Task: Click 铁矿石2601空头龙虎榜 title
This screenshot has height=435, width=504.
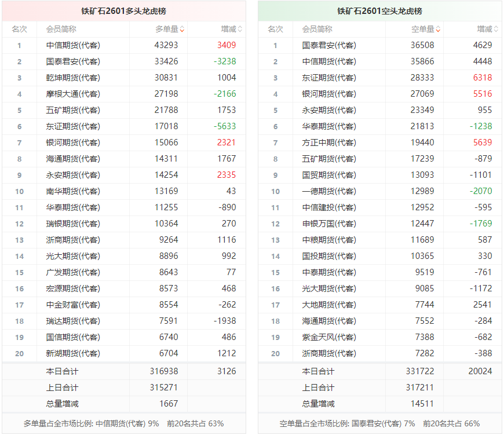Action: coord(379,11)
